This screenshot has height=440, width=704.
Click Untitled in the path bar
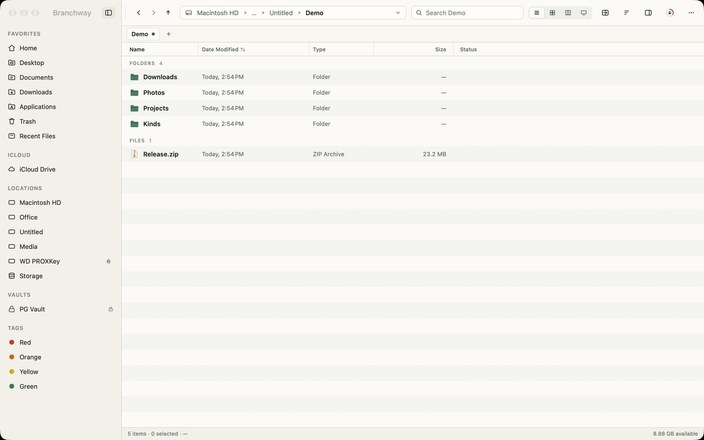281,13
